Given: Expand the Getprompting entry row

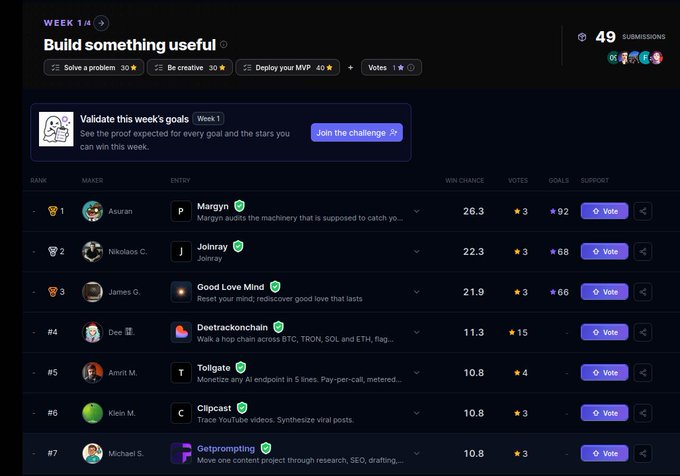Looking at the screenshot, I should tap(416, 453).
